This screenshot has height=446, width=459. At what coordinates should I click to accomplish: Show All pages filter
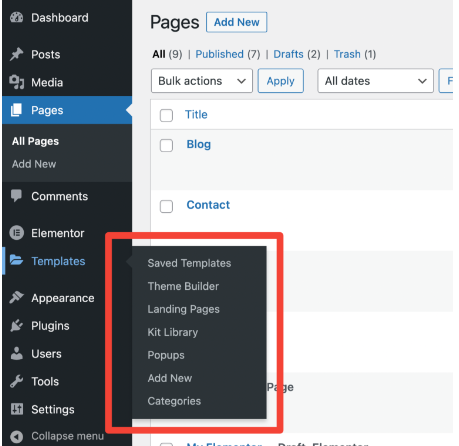[x=159, y=54]
